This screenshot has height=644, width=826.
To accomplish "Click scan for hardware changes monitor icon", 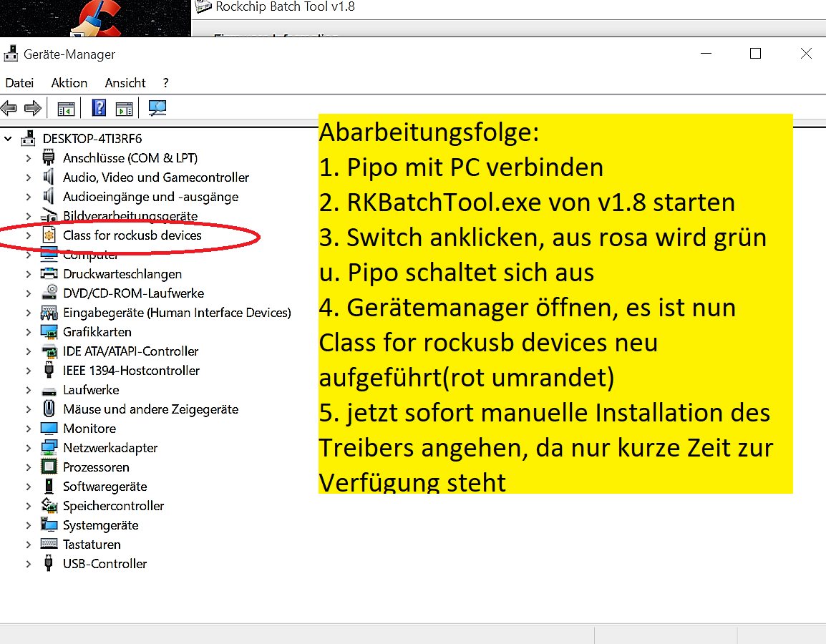I will [x=157, y=108].
